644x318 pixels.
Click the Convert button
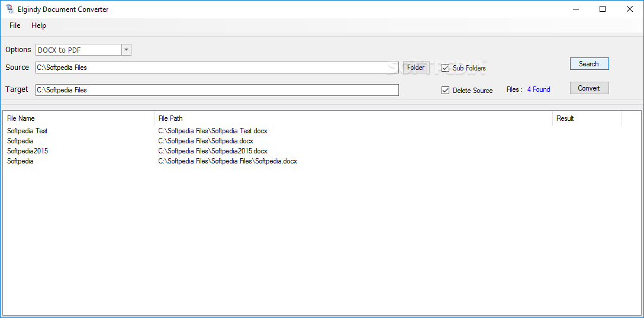tap(589, 88)
